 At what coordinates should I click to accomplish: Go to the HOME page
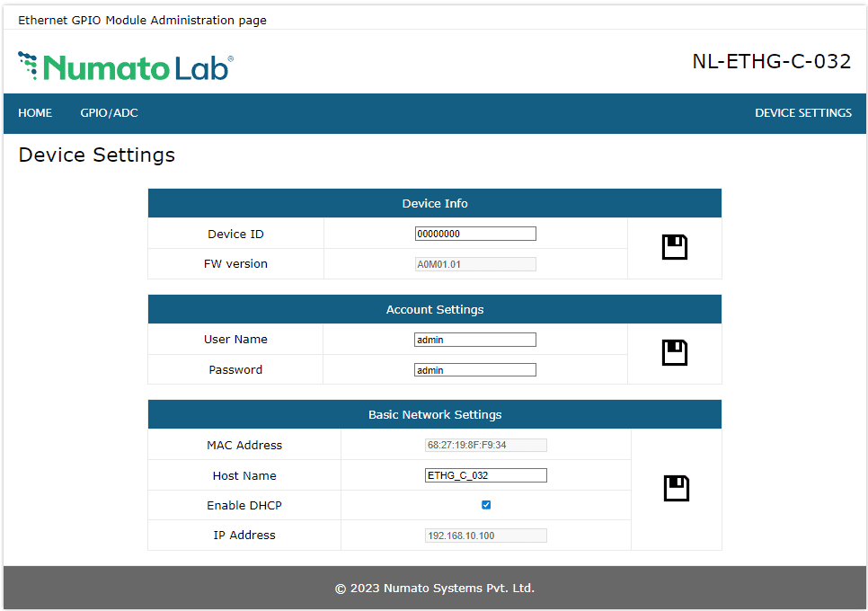point(35,113)
